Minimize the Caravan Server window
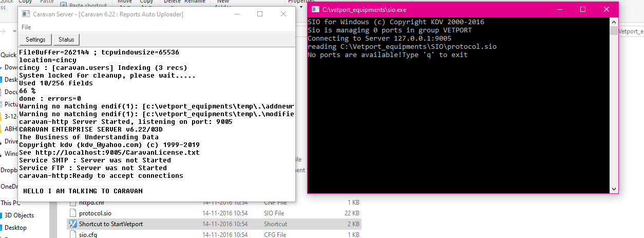This screenshot has height=238, width=644. [x=237, y=14]
